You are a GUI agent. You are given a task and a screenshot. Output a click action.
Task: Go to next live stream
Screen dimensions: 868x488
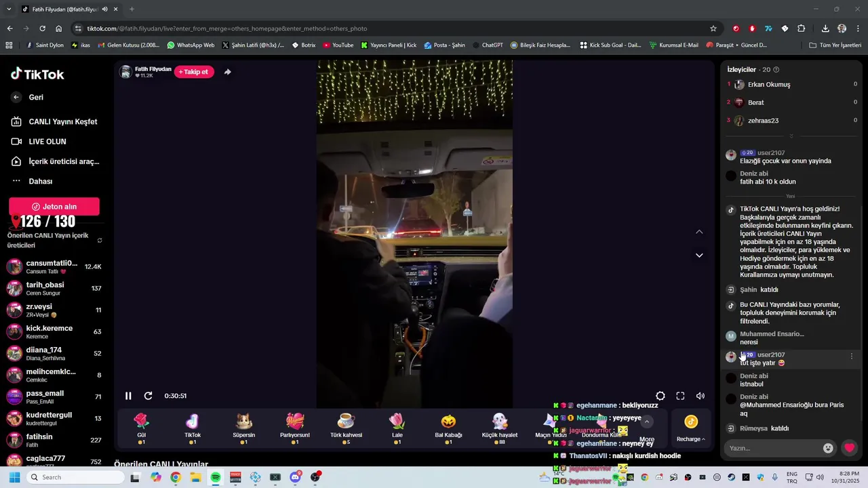tap(699, 256)
